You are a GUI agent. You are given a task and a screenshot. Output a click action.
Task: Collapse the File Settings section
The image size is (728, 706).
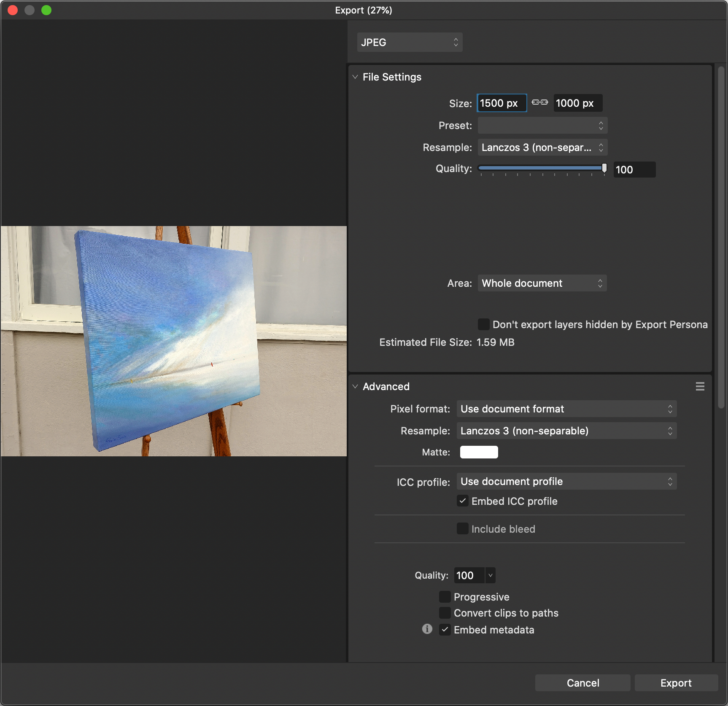click(x=355, y=77)
